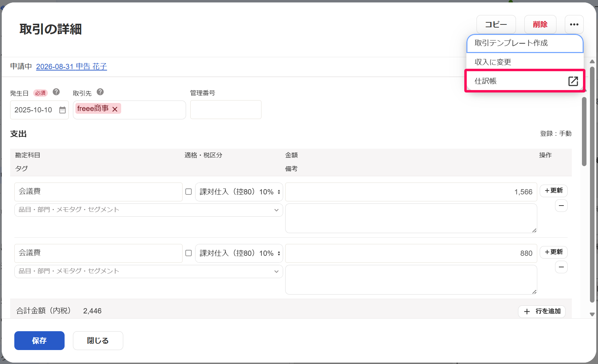The image size is (598, 364).
Task: Remove the 880 row with minus button
Action: click(x=561, y=267)
